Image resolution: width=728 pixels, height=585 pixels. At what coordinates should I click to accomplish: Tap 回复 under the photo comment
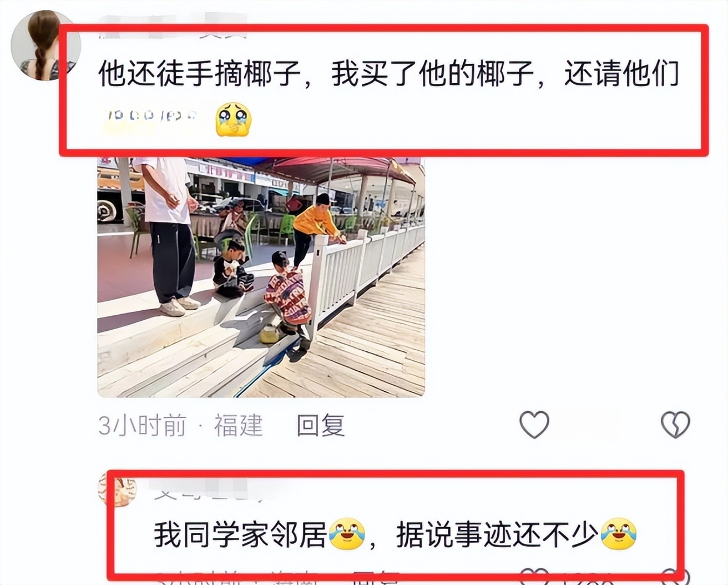coord(321,426)
